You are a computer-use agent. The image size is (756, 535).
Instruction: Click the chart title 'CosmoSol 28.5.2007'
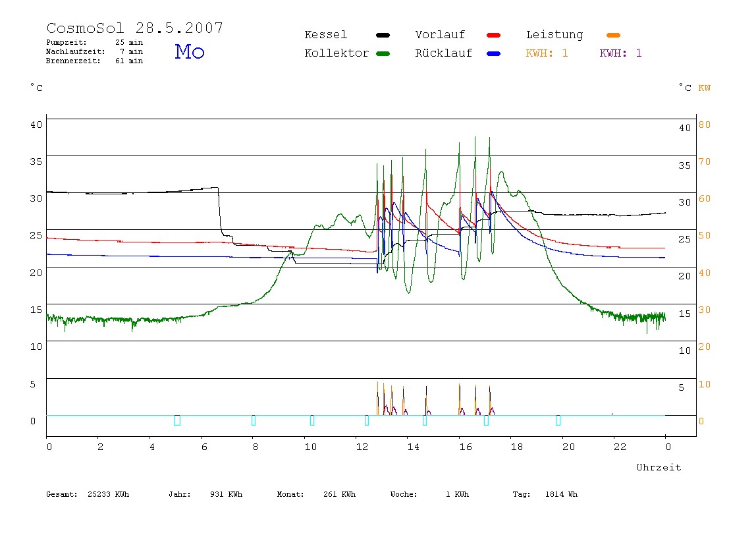(135, 28)
